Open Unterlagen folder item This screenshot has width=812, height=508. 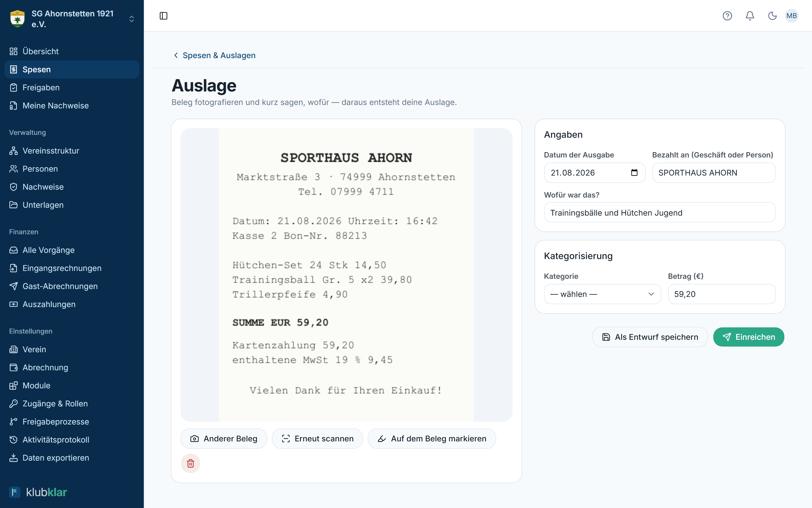point(72,205)
